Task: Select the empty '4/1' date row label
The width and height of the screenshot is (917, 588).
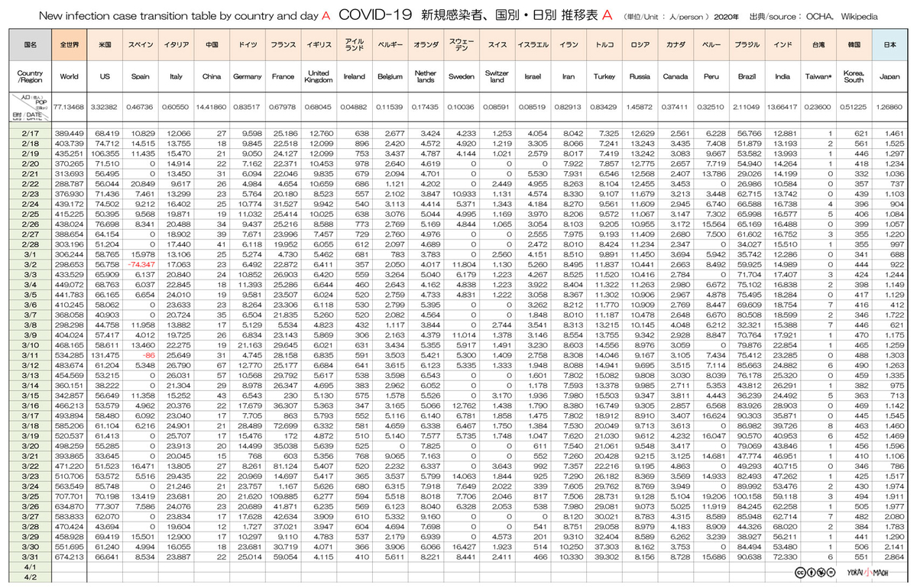Action: tap(31, 568)
